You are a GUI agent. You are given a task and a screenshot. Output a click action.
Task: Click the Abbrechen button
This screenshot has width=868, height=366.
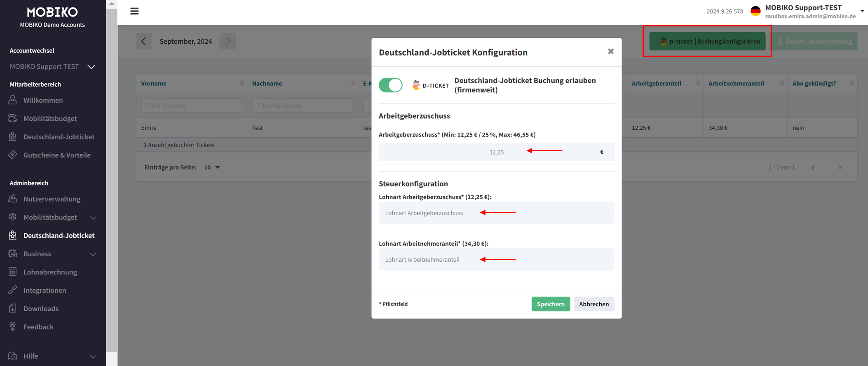point(594,304)
